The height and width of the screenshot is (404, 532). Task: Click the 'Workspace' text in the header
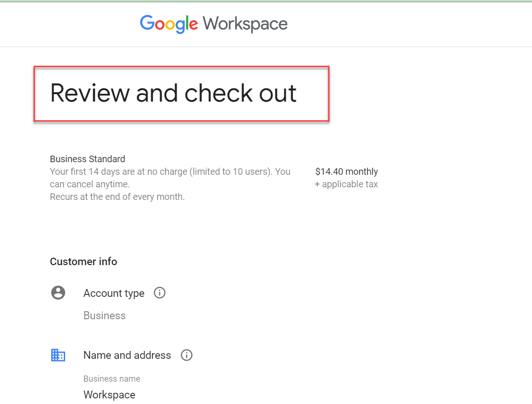[245, 24]
